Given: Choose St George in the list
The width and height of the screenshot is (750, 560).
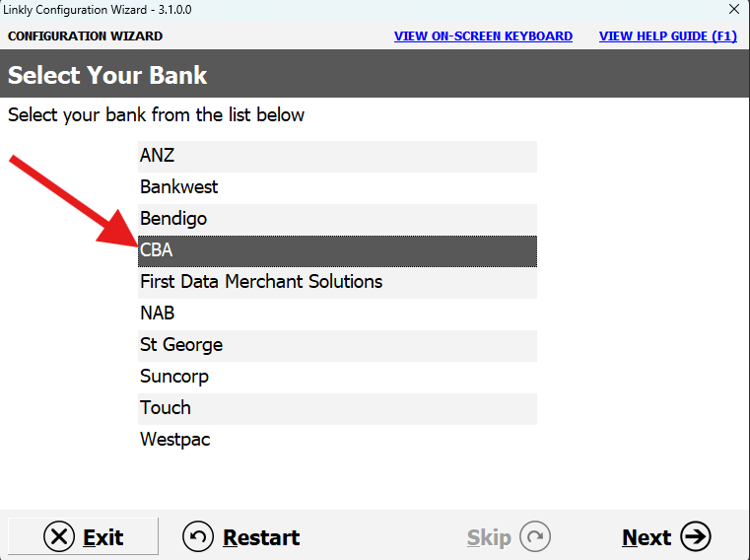Looking at the screenshot, I should coord(337,346).
